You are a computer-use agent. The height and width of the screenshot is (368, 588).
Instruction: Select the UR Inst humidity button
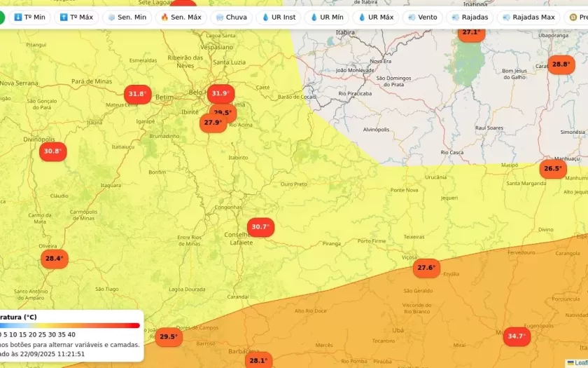pos(279,17)
